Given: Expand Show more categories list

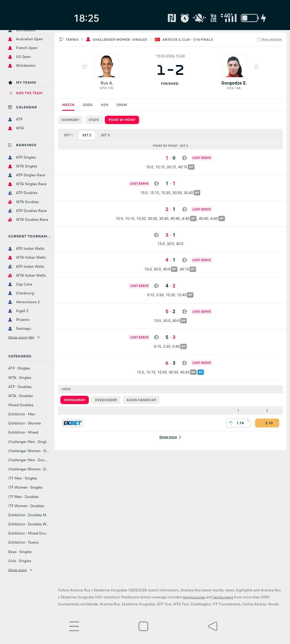Looking at the screenshot, I should [20, 570].
